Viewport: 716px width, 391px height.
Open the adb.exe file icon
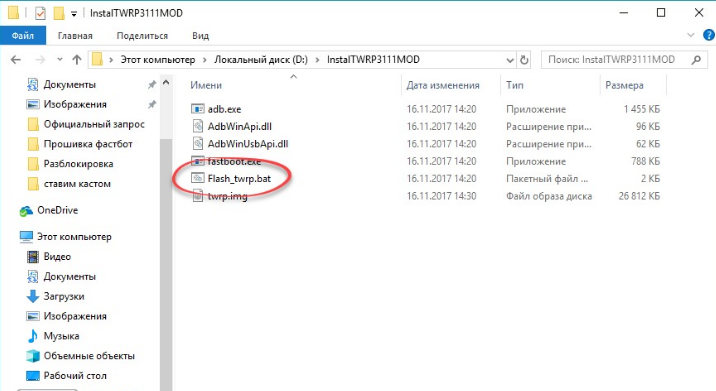pyautogui.click(x=197, y=109)
